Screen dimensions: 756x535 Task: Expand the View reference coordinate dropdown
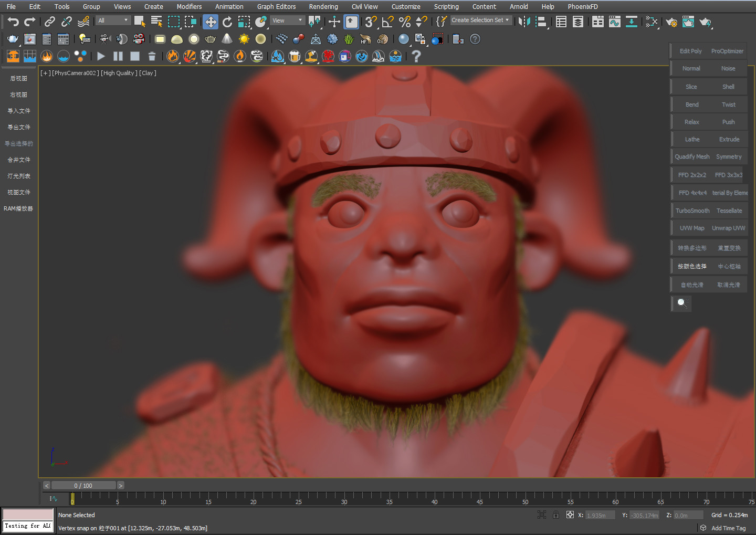point(288,20)
